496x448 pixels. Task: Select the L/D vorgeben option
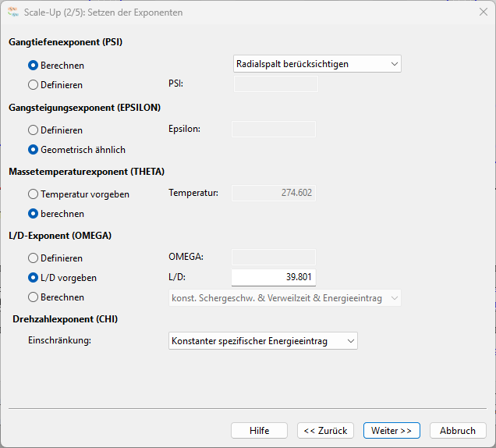pos(62,278)
